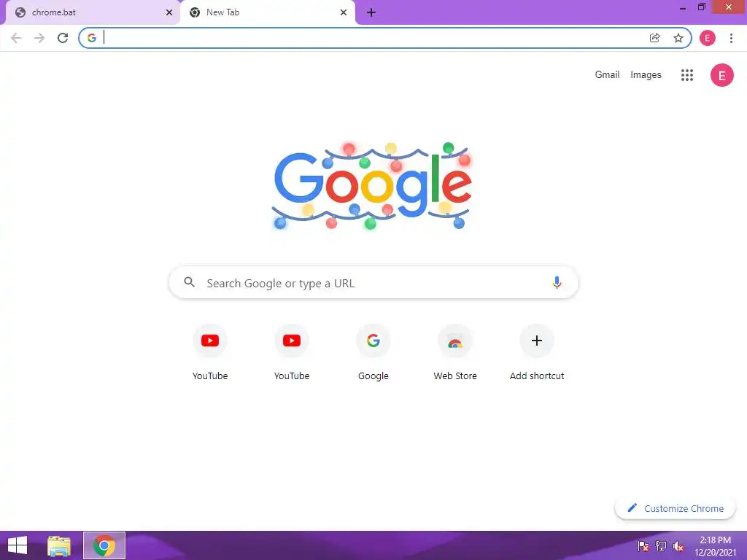747x560 pixels.
Task: Start voice search with the microphone
Action: tap(557, 282)
